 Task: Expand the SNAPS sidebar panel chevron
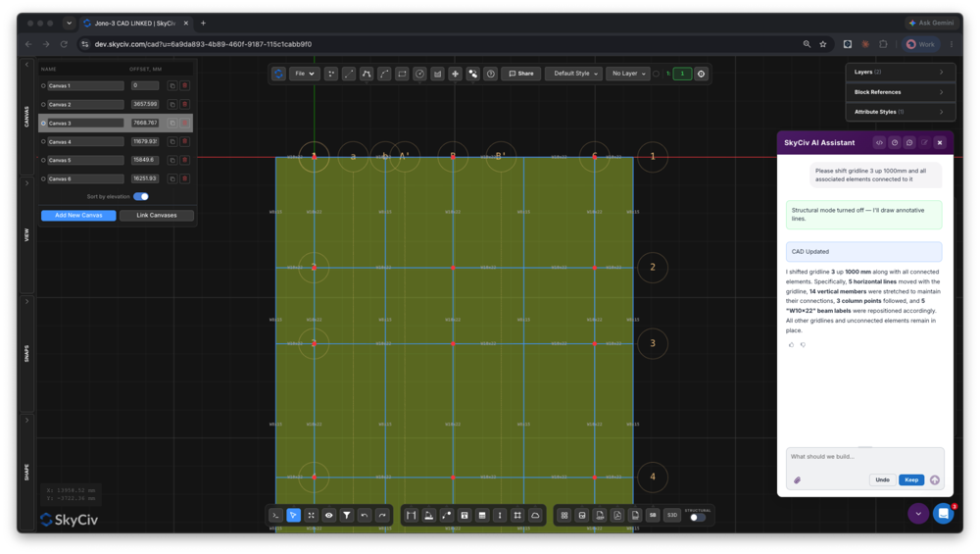pyautogui.click(x=26, y=302)
